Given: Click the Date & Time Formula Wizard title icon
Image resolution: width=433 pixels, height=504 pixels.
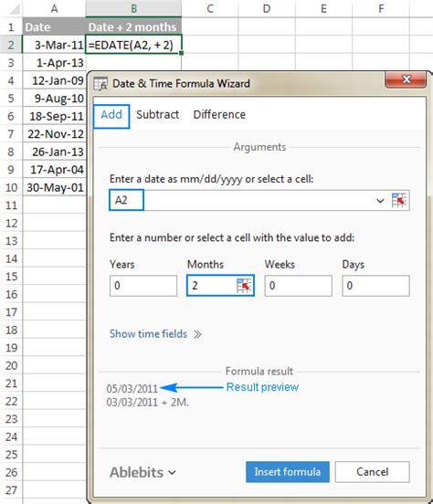Looking at the screenshot, I should [x=100, y=84].
